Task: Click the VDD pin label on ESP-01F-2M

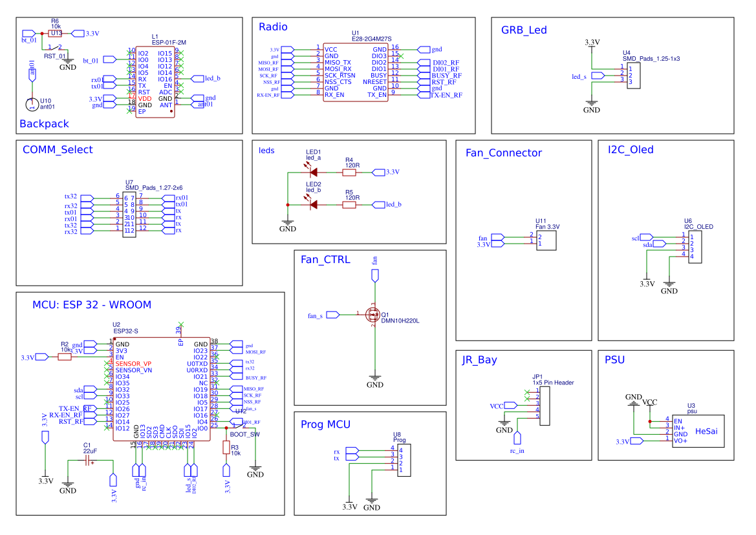Action: point(145,98)
